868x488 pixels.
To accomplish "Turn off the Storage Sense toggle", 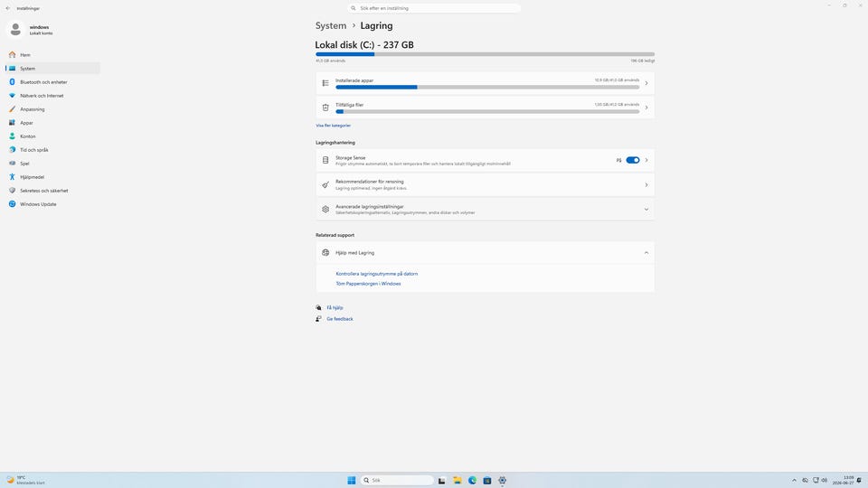I will pos(633,160).
